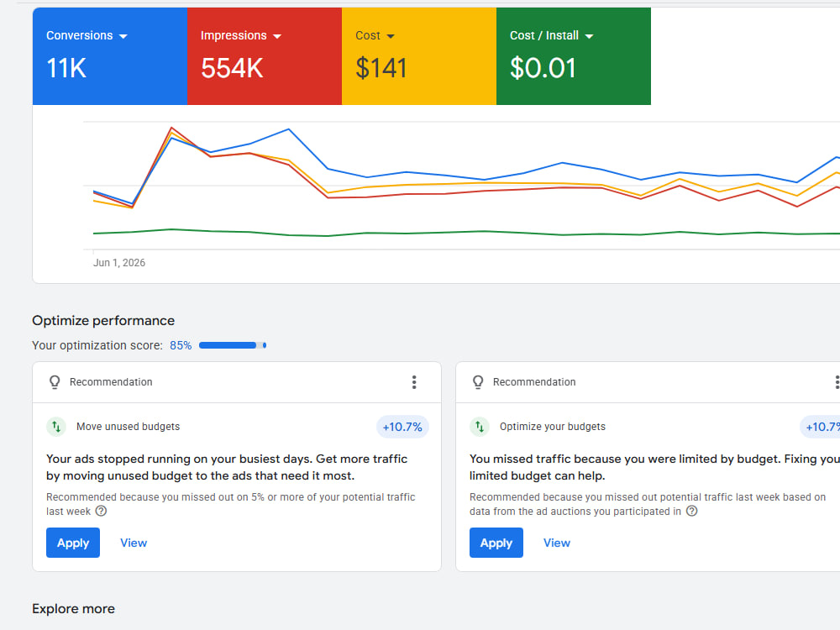The height and width of the screenshot is (630, 840).
Task: Select the blue Conversions 11K tile
Action: click(x=110, y=56)
